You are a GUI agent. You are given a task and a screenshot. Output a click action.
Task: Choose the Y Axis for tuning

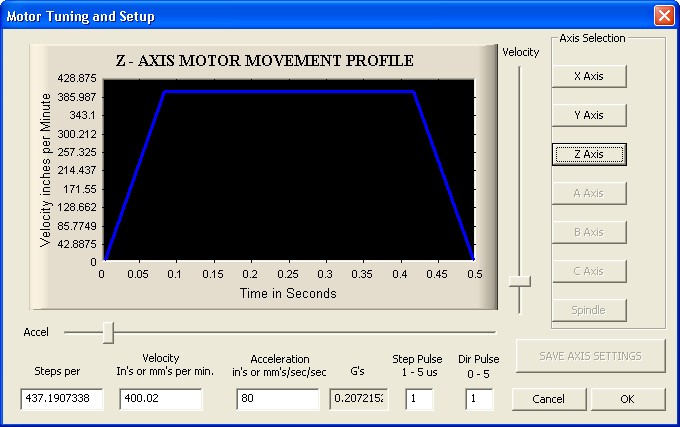tap(589, 115)
